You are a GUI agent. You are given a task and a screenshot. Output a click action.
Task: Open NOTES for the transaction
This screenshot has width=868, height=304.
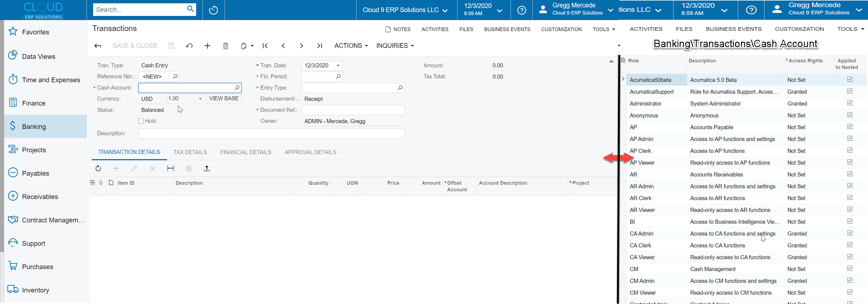398,29
